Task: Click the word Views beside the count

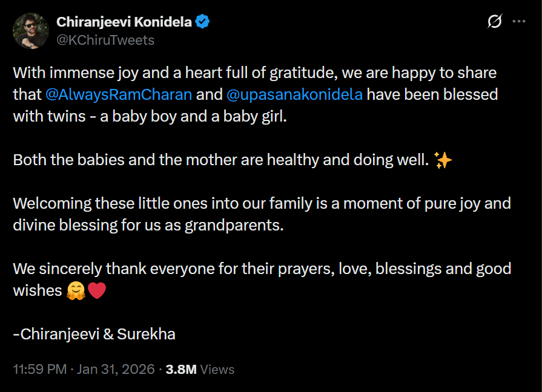Action: pyautogui.click(x=217, y=369)
